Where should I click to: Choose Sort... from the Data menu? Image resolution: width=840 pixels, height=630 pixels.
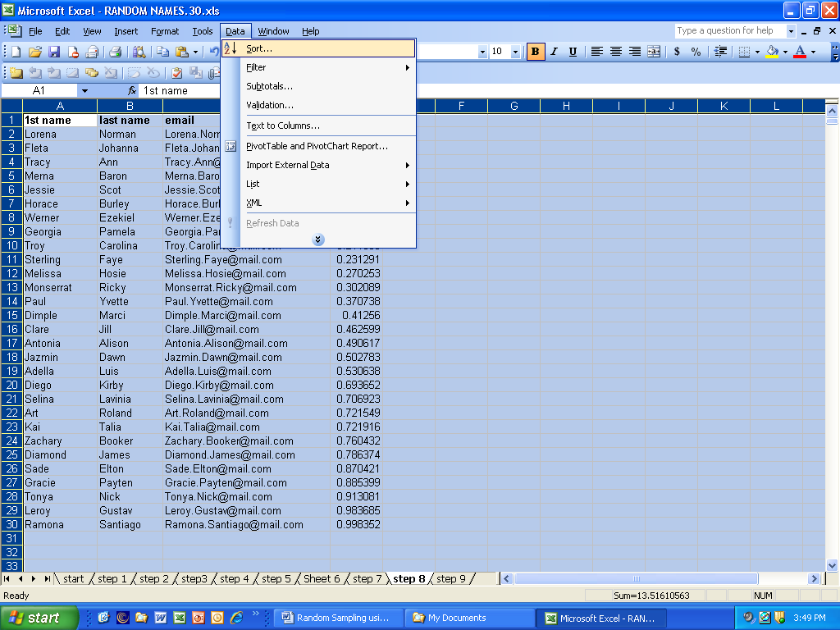point(259,48)
